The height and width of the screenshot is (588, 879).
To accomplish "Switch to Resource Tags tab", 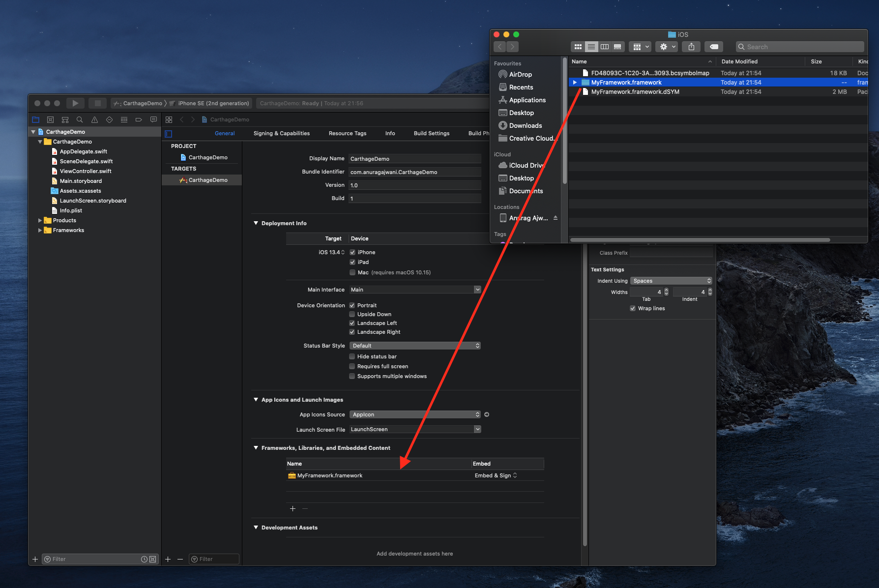I will [x=348, y=133].
